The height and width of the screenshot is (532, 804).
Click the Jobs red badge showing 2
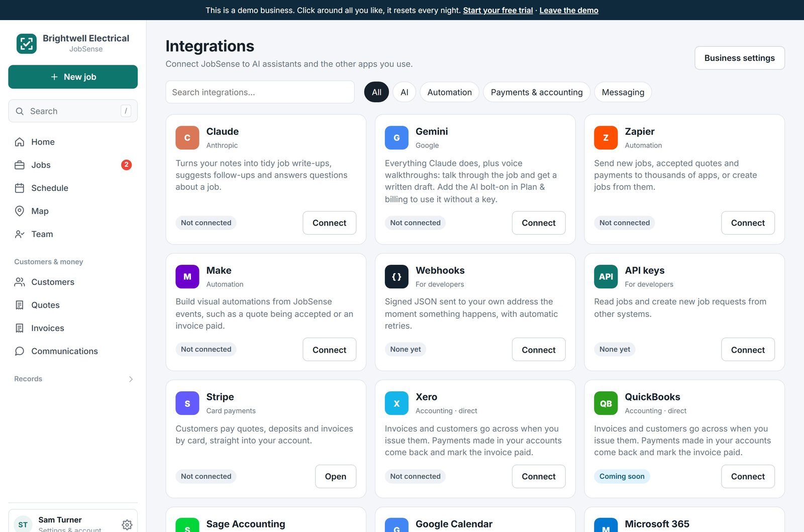click(x=127, y=165)
